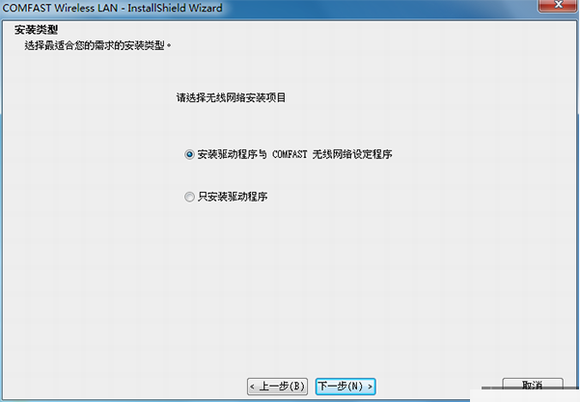
Task: Click the 请选择无线网络安装项目 prompt text
Action: pyautogui.click(x=231, y=98)
